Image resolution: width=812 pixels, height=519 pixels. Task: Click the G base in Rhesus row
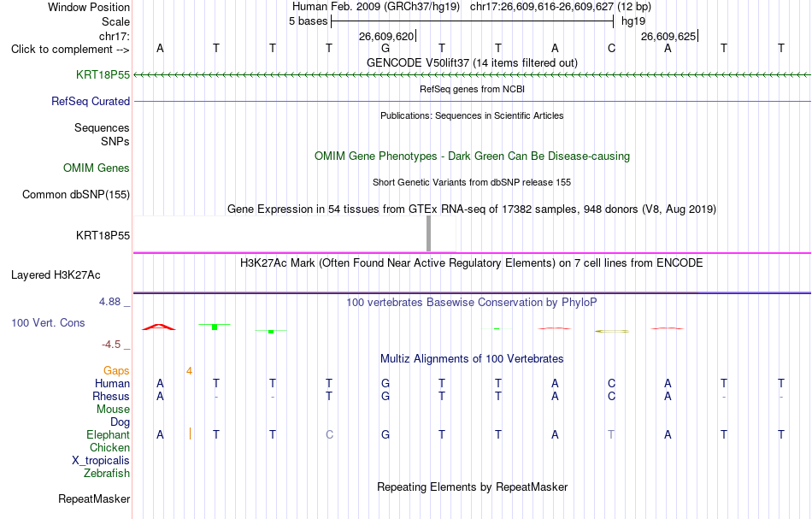[x=385, y=397]
